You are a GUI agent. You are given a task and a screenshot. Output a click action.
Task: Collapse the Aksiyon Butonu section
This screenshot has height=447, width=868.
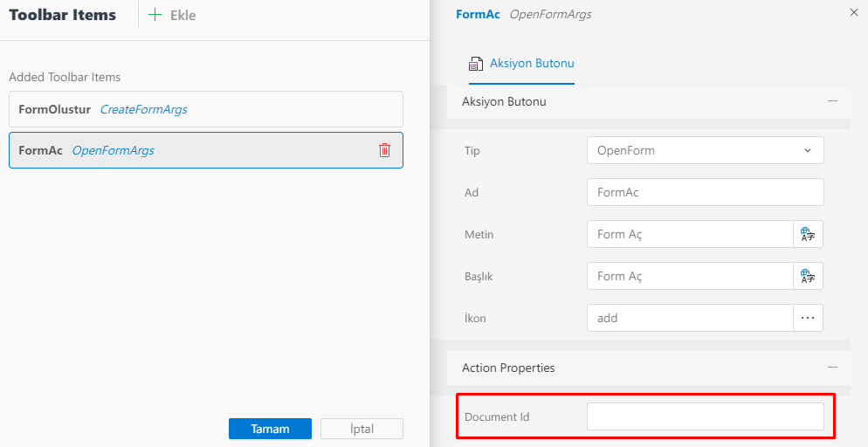(832, 101)
